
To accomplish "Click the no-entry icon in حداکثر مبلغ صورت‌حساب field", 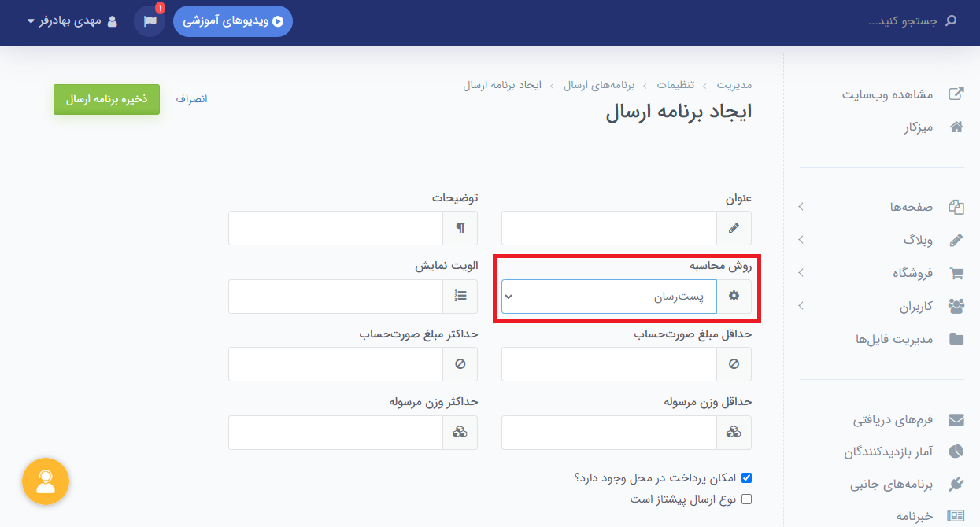I will point(460,363).
